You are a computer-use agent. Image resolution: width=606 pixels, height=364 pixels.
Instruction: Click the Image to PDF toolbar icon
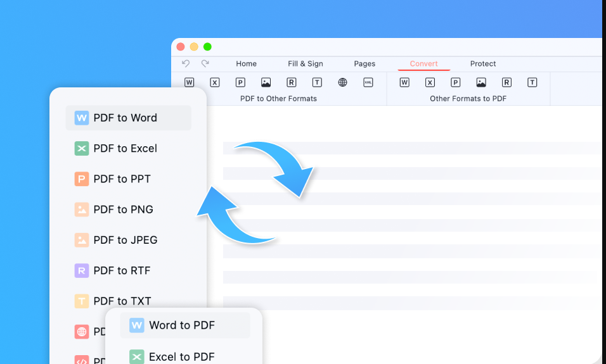[481, 82]
